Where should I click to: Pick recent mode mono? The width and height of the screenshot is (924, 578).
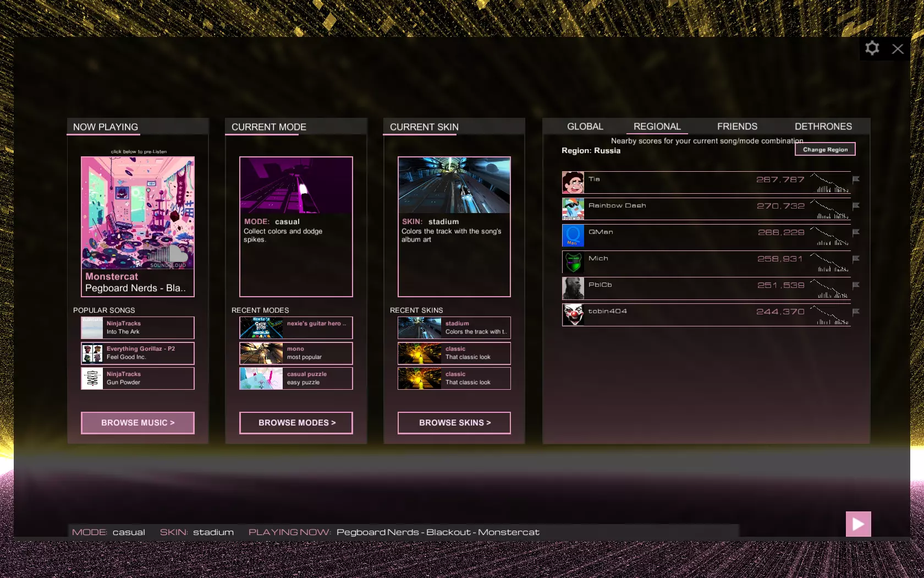(x=296, y=353)
